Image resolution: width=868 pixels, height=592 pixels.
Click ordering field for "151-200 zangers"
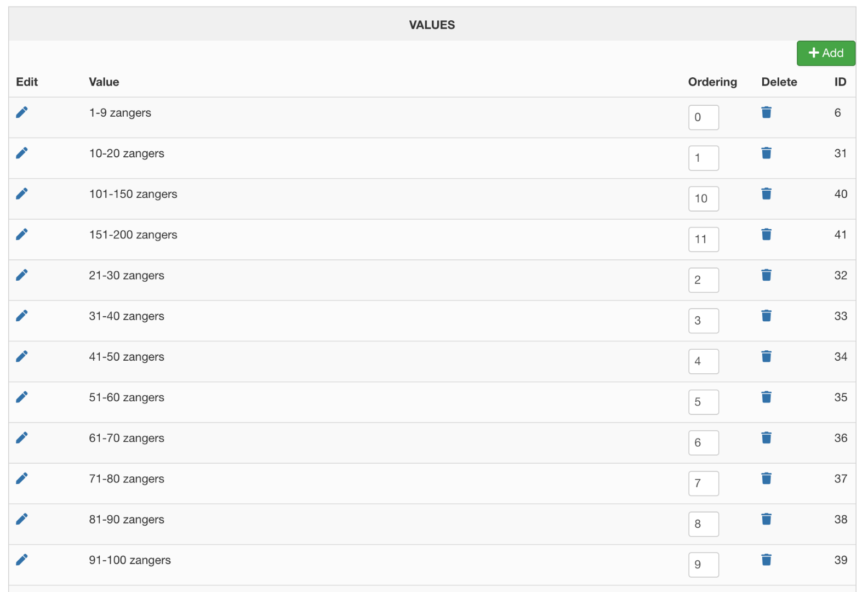703,240
